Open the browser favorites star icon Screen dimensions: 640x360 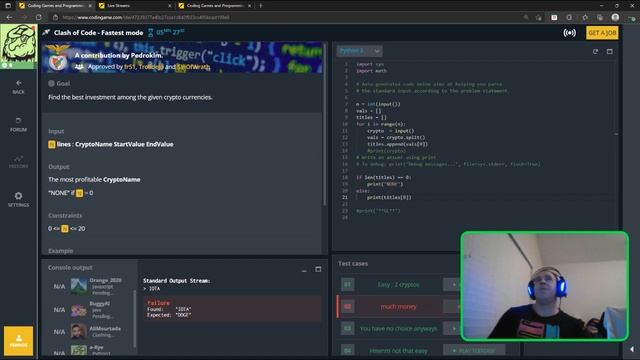tap(539, 17)
